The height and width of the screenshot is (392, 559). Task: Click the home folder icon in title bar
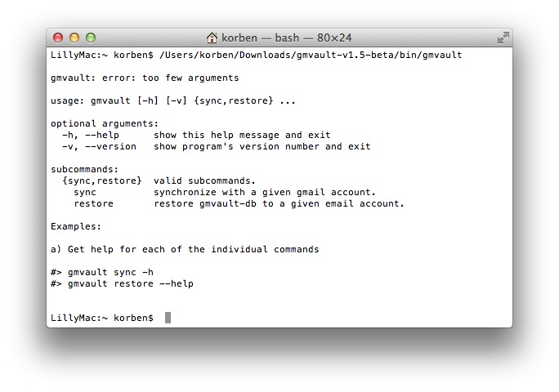click(x=212, y=38)
